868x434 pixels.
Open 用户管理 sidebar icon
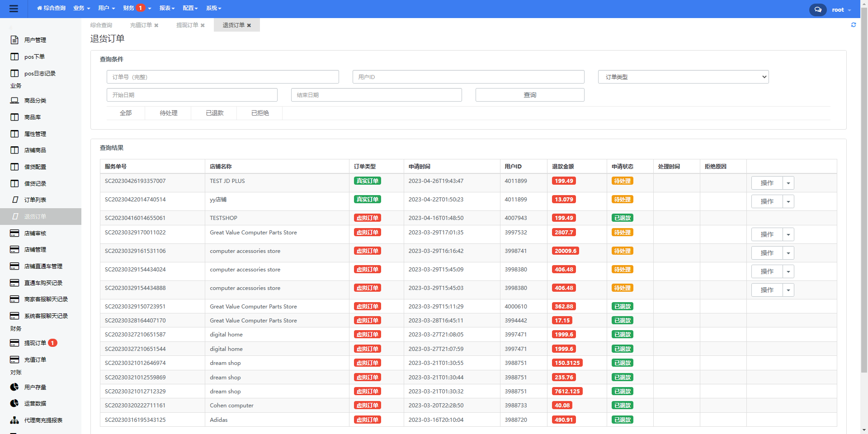point(14,40)
